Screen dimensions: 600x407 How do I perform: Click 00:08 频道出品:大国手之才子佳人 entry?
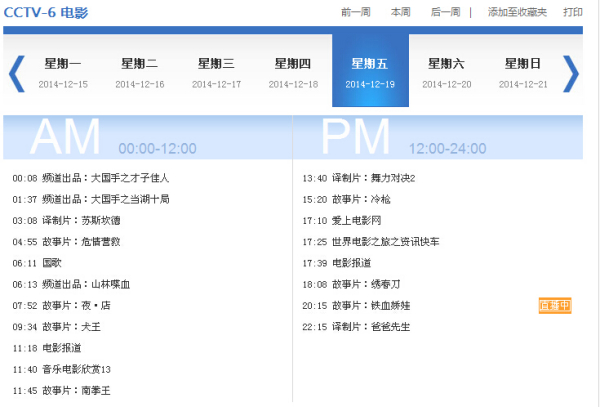pos(91,178)
